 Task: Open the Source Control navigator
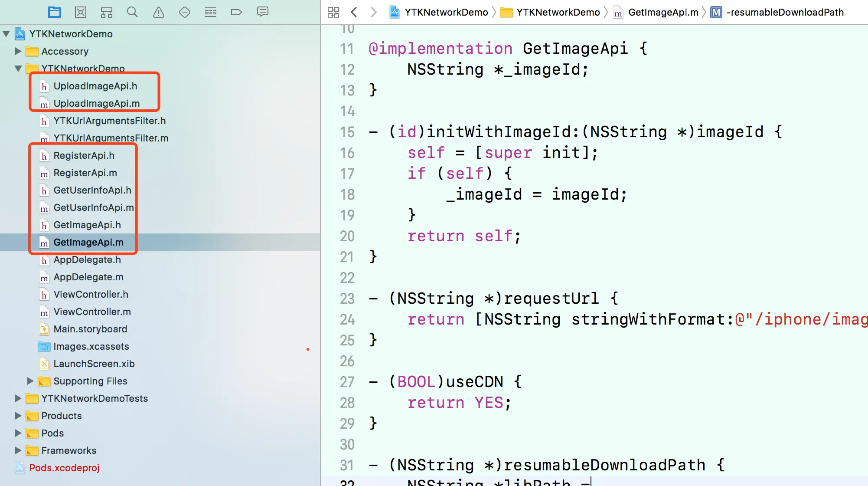(81, 12)
